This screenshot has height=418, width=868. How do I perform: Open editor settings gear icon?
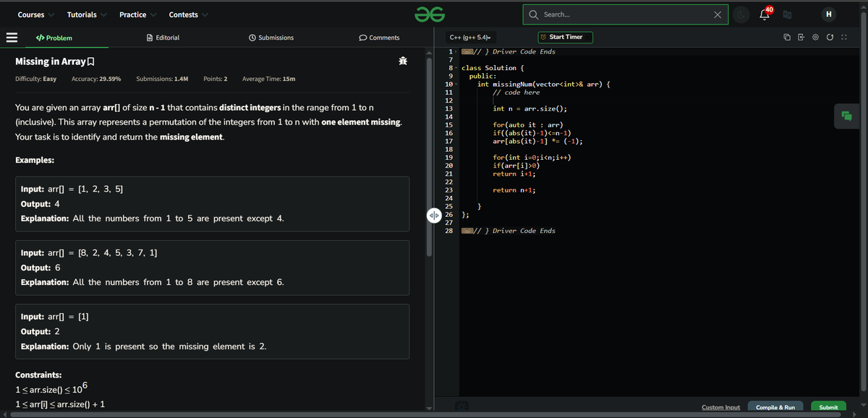(815, 38)
